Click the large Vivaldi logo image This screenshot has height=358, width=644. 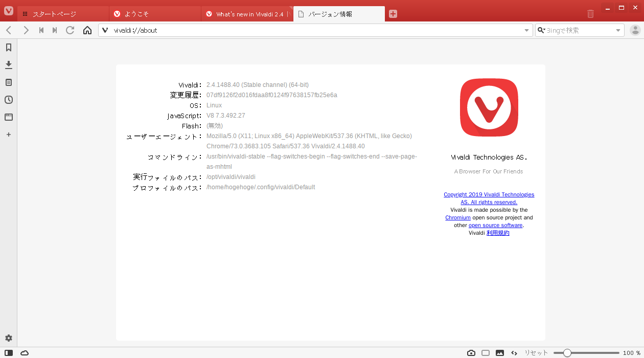click(489, 108)
